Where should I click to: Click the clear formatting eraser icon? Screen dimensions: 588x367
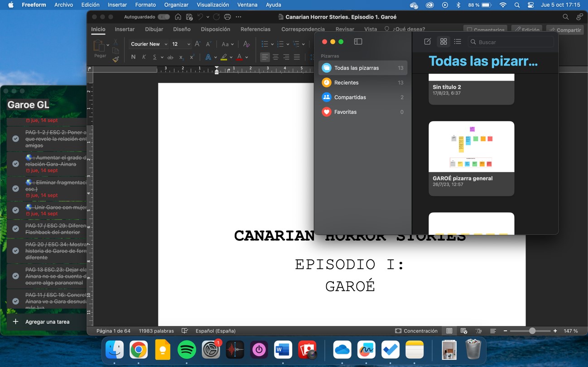coord(246,44)
